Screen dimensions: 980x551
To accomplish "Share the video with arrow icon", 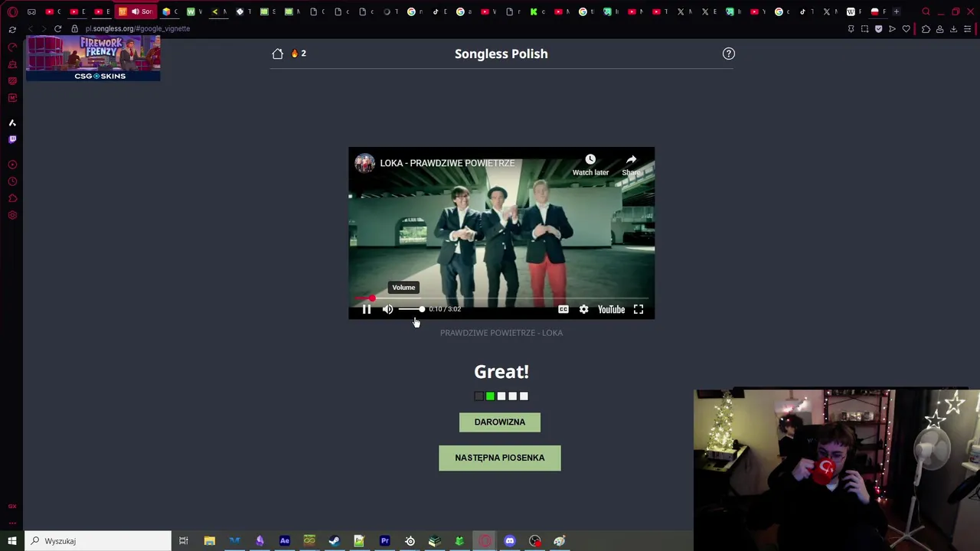I will pyautogui.click(x=631, y=164).
